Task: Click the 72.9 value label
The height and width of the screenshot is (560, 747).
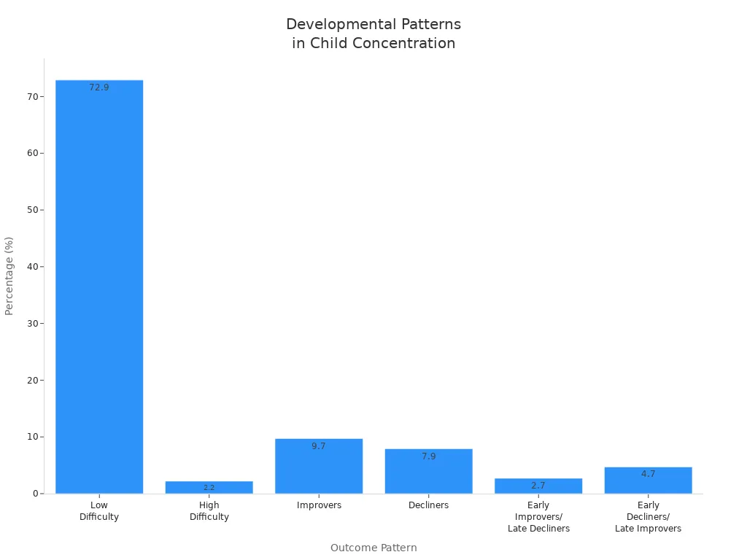Action: point(98,86)
